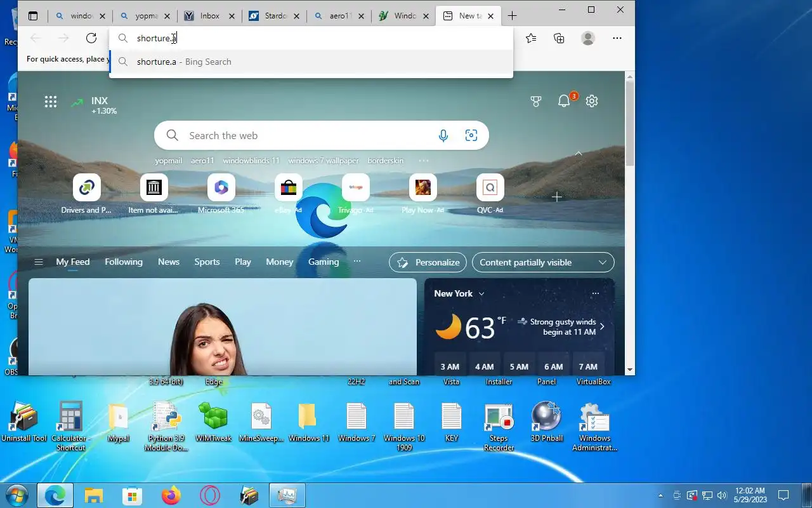Open the feed hamburger menu icon
Viewport: 812px width, 508px height.
point(39,262)
